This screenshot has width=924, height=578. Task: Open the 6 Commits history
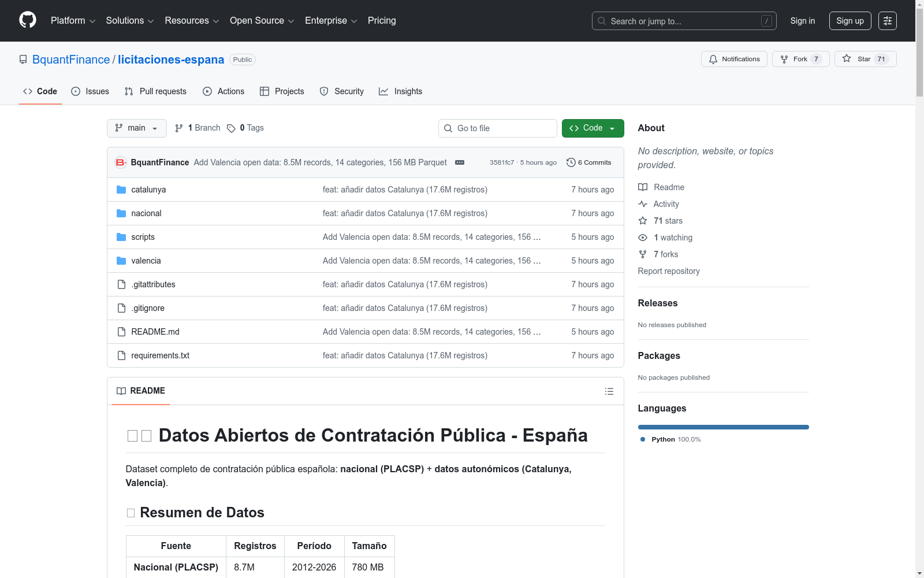pos(589,162)
